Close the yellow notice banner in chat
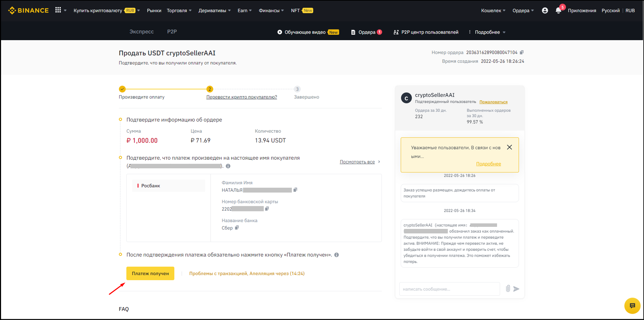This screenshot has width=644, height=320. pos(510,147)
